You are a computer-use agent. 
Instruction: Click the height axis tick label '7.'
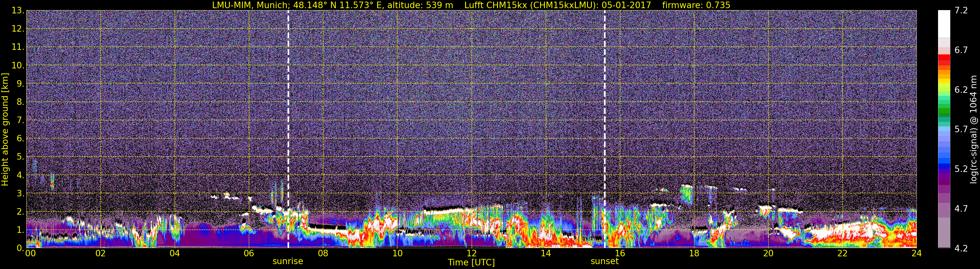(x=20, y=120)
